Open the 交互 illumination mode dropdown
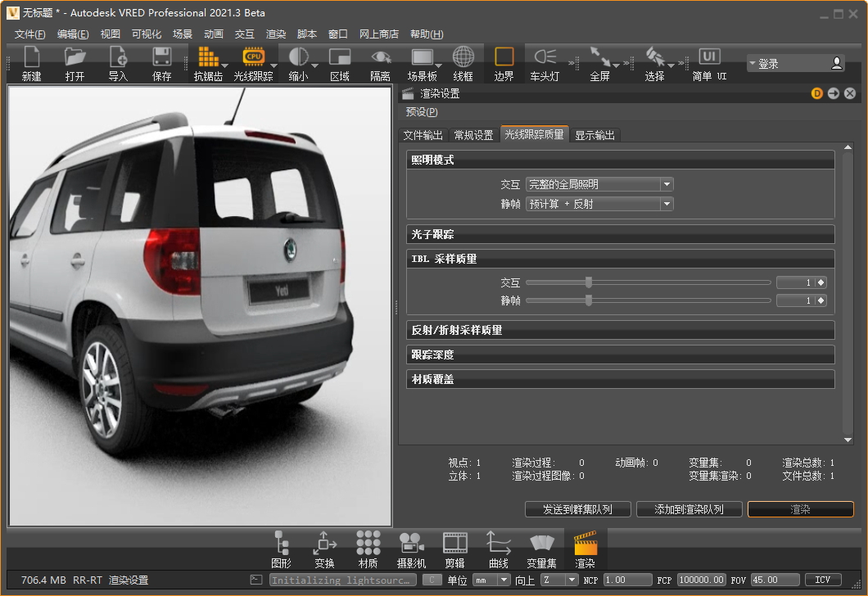The height and width of the screenshot is (596, 868). click(599, 184)
